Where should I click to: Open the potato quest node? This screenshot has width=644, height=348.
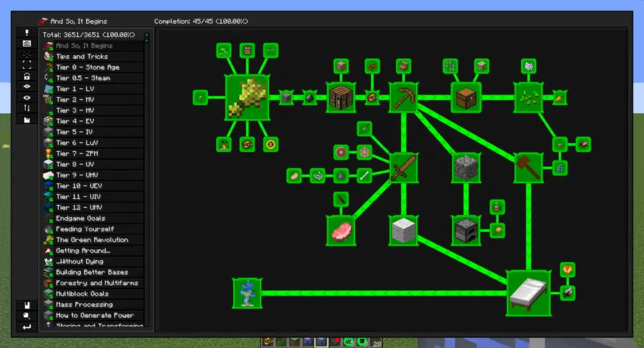pos(294,176)
